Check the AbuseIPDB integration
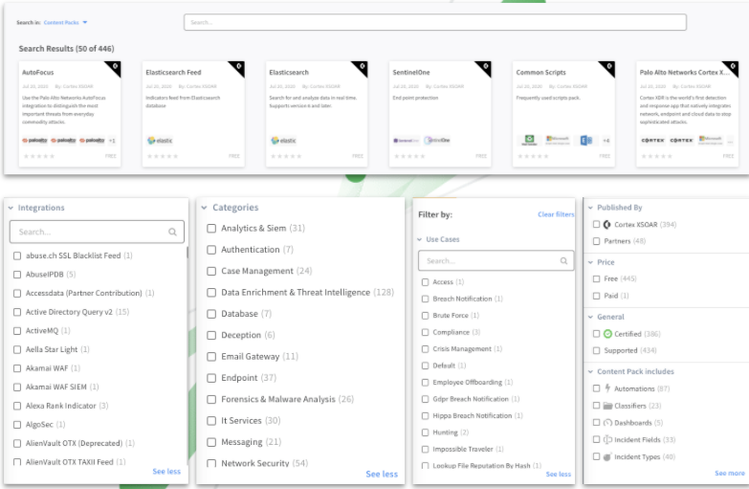Viewport: 749px width, 489px height. coord(17,275)
